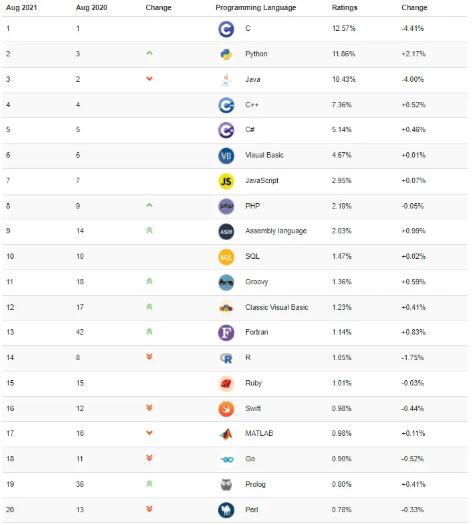Click the Programming Language column header
This screenshot has height=525, width=472.
[x=256, y=8]
